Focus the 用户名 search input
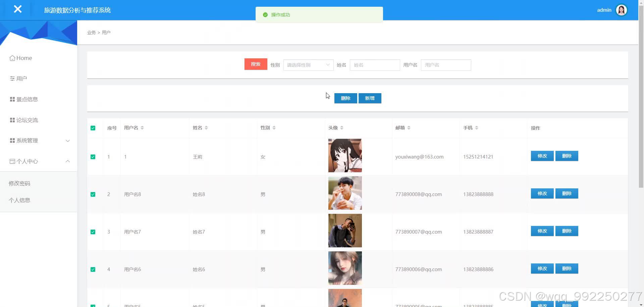This screenshot has width=644, height=307. [446, 65]
